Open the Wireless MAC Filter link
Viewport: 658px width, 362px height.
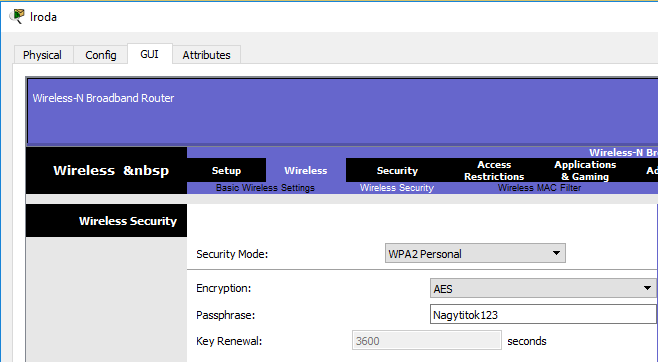tap(539, 188)
